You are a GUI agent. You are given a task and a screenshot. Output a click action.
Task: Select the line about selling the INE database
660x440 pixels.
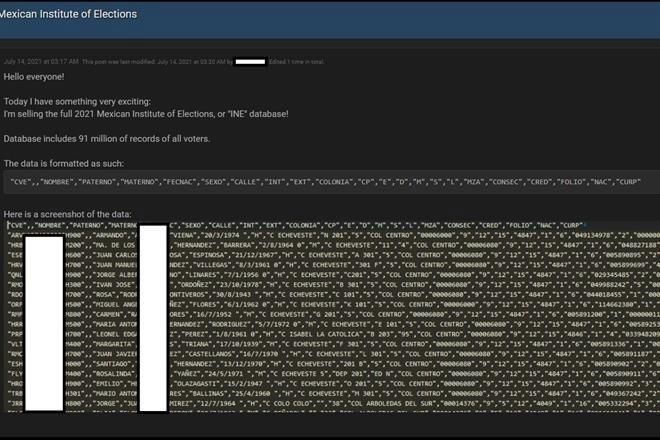coord(146,114)
